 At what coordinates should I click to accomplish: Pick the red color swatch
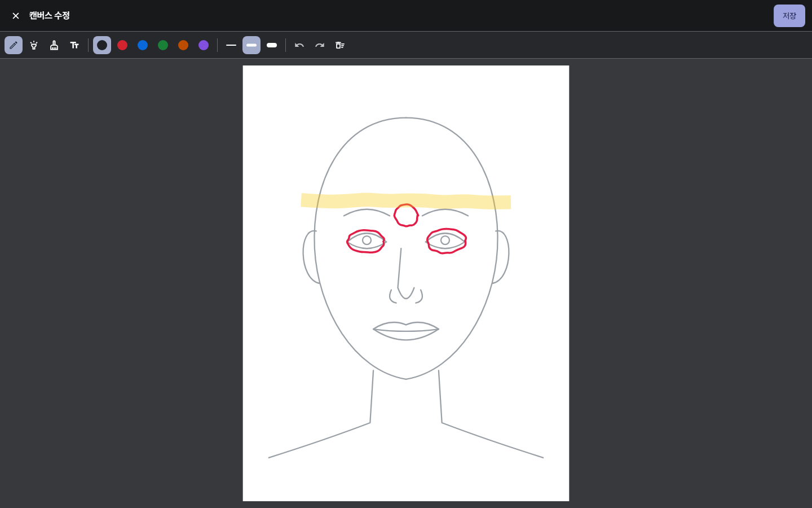pyautogui.click(x=122, y=45)
